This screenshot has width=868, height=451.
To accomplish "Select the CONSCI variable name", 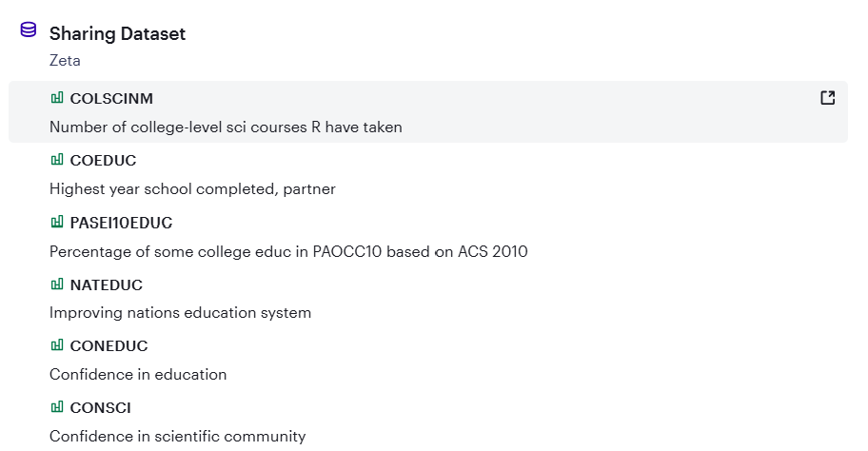I will pyautogui.click(x=100, y=408).
